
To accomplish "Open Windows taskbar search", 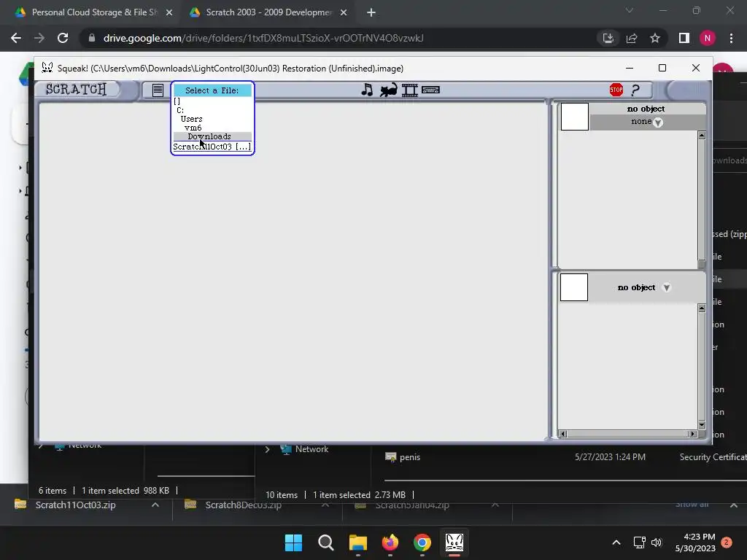I will (326, 542).
